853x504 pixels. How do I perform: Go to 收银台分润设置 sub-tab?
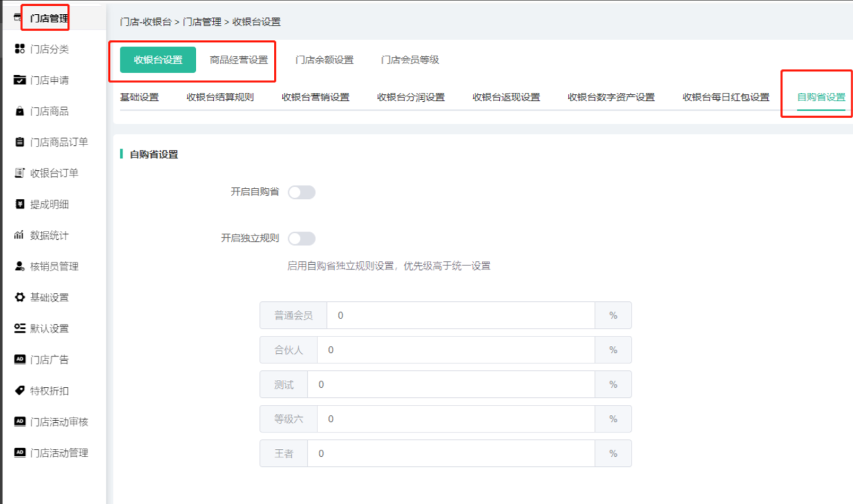(x=411, y=97)
